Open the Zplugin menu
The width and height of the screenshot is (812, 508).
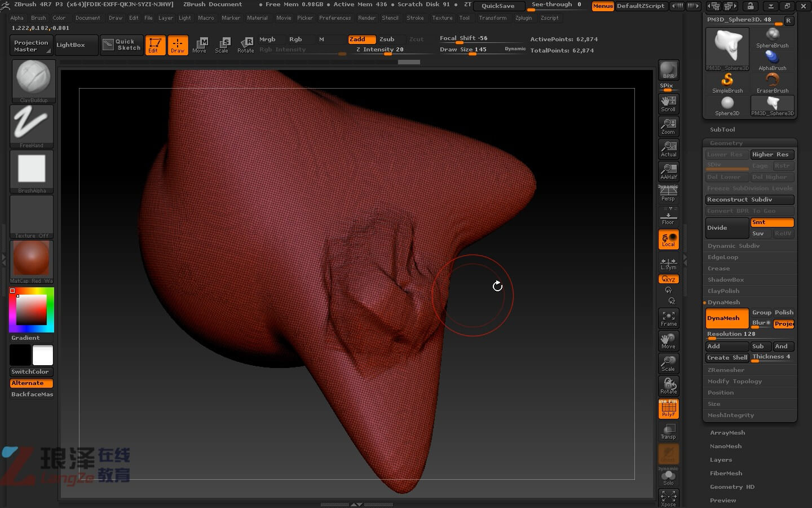point(523,18)
